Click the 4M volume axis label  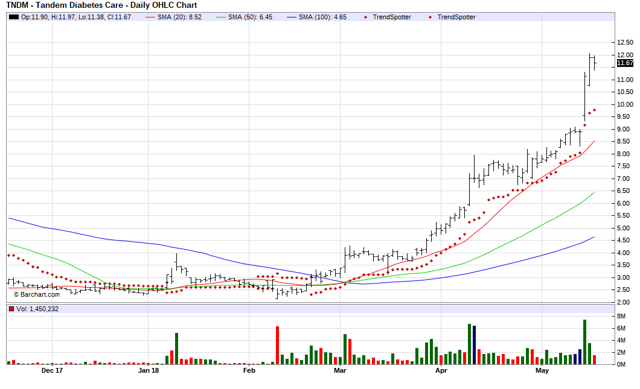pos(621,340)
